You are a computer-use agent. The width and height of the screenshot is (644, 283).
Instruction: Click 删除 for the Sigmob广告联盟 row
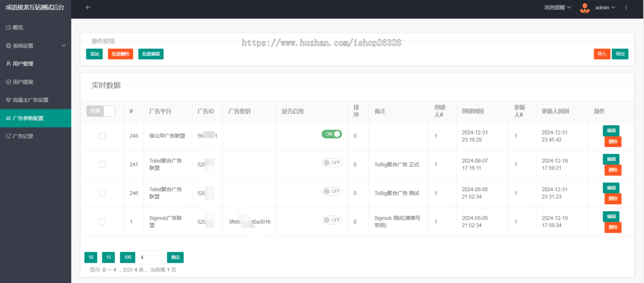pos(613,227)
